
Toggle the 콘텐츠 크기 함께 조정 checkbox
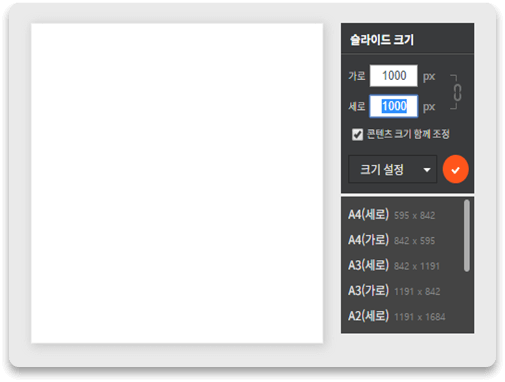[357, 135]
